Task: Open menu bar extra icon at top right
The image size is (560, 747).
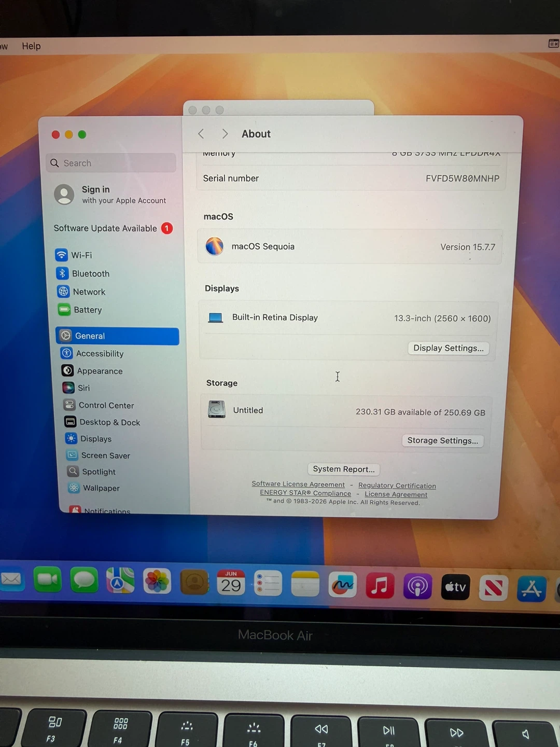Action: (x=554, y=44)
